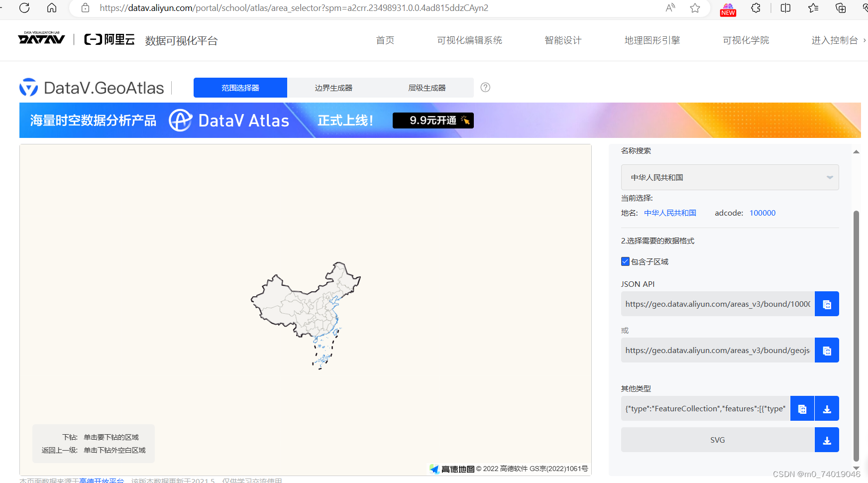Click the panel scroll up arrow
This screenshot has height=483, width=868.
[856, 151]
